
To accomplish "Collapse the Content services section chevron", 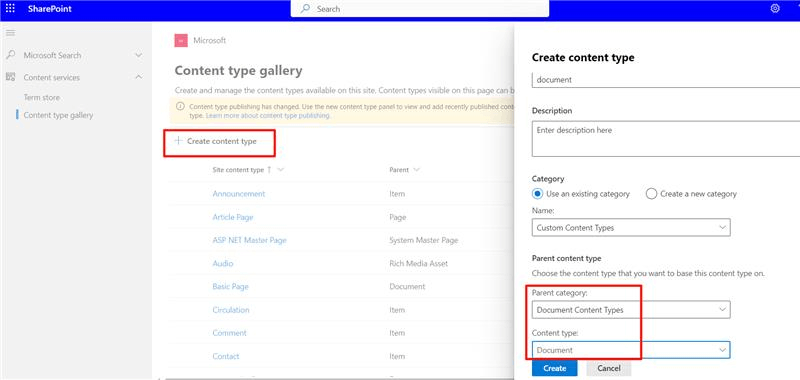I will click(138, 77).
